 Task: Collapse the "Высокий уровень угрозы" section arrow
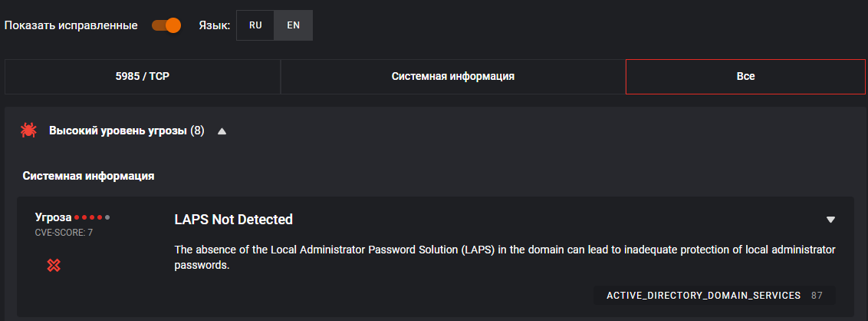222,131
